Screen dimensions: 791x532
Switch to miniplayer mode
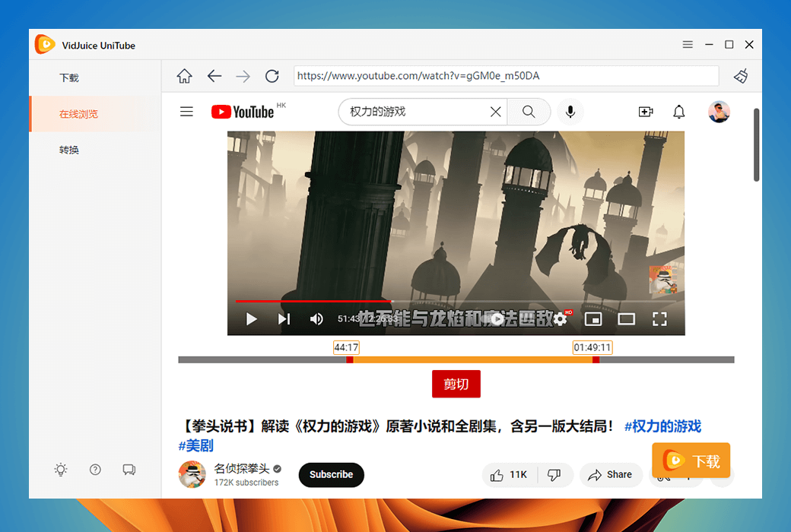coord(593,318)
